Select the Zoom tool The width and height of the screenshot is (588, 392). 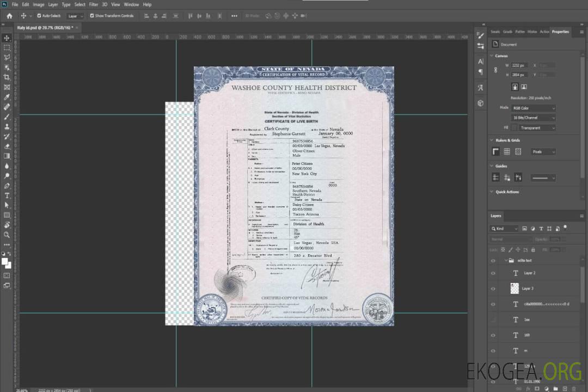pos(7,235)
